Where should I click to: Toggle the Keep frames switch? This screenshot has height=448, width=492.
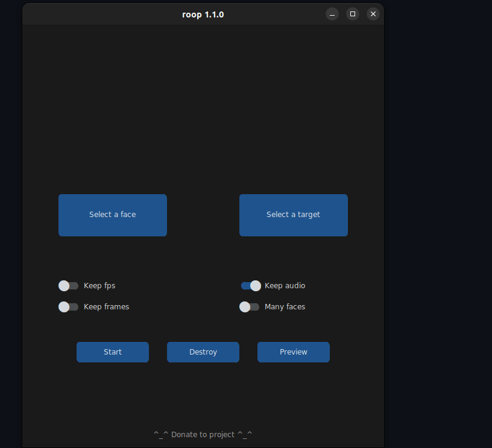pyautogui.click(x=68, y=307)
